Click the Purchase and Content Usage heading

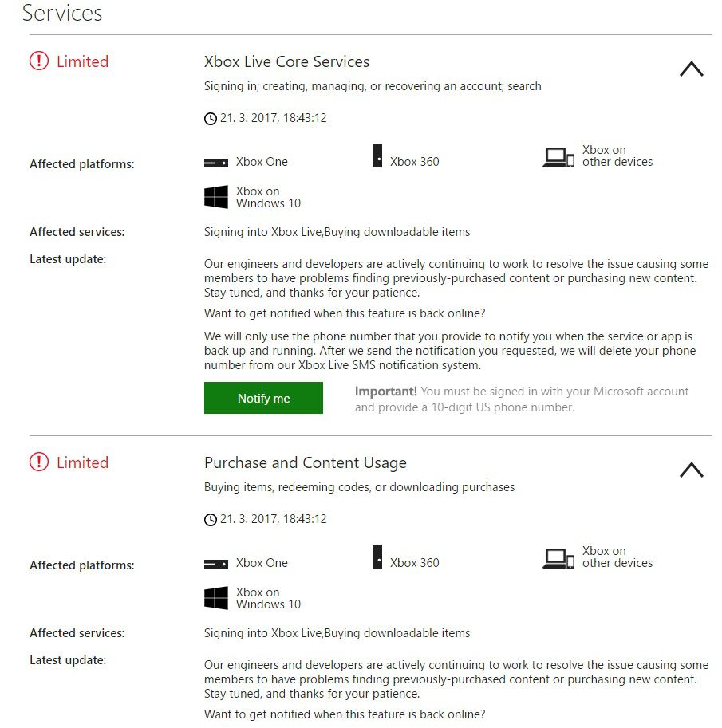[306, 463]
